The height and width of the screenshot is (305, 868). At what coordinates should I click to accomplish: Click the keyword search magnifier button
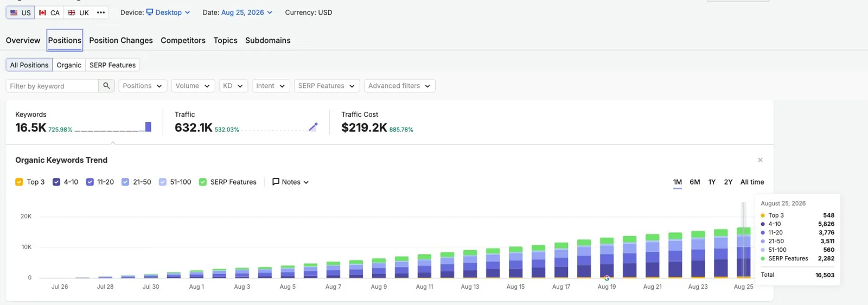pos(106,86)
